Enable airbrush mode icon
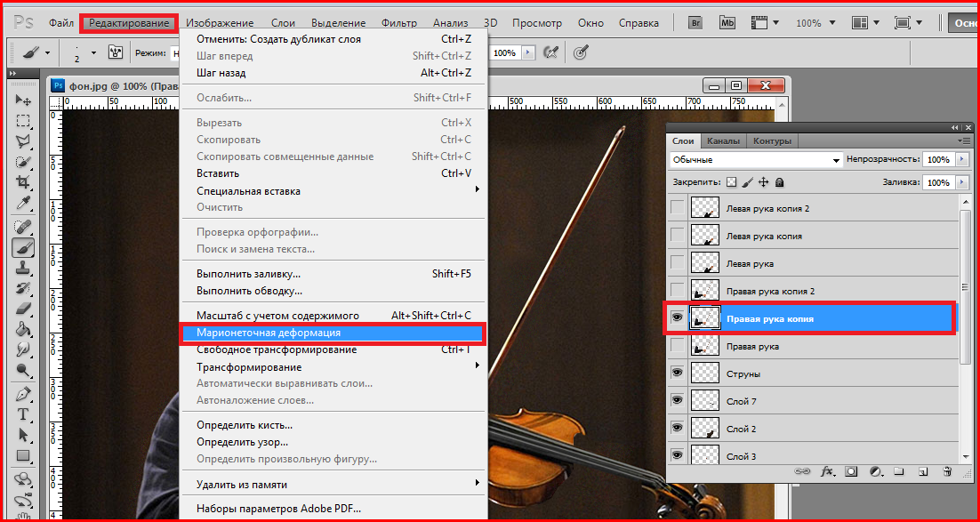Screen dimensions: 980x522 (550, 53)
